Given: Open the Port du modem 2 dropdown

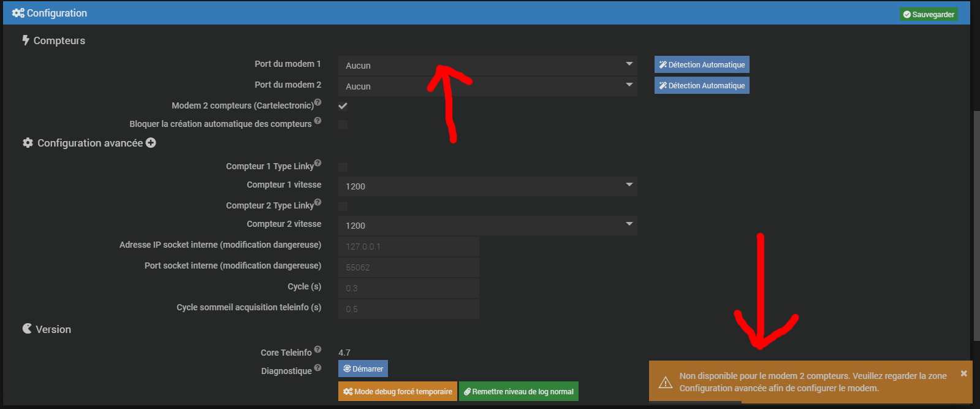Looking at the screenshot, I should [x=487, y=86].
